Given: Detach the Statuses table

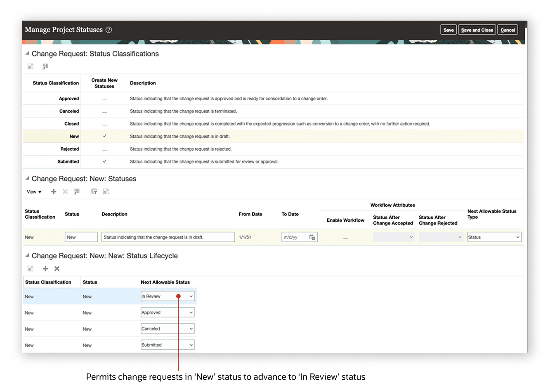Looking at the screenshot, I should pyautogui.click(x=105, y=191).
